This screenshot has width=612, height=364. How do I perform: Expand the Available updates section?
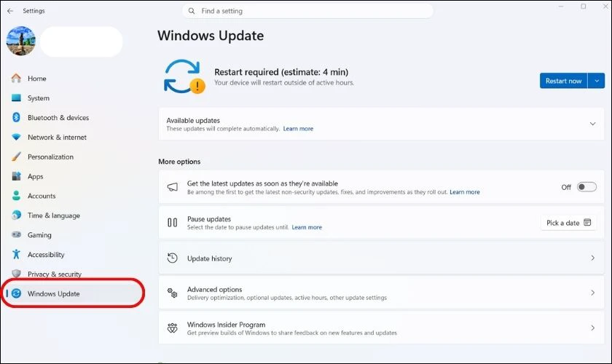point(592,124)
